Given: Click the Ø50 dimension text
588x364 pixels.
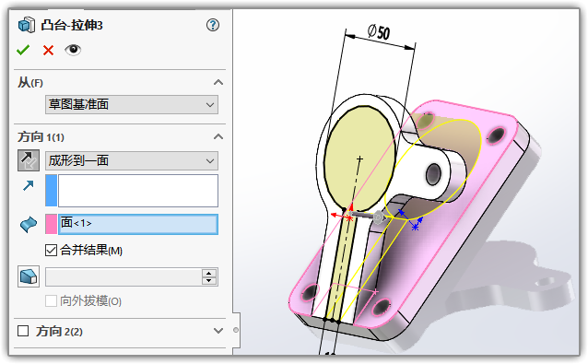Looking at the screenshot, I should point(379,32).
